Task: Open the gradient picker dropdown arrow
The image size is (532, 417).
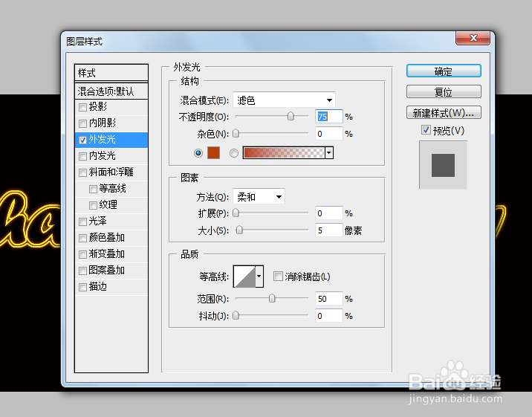Action: pos(329,152)
